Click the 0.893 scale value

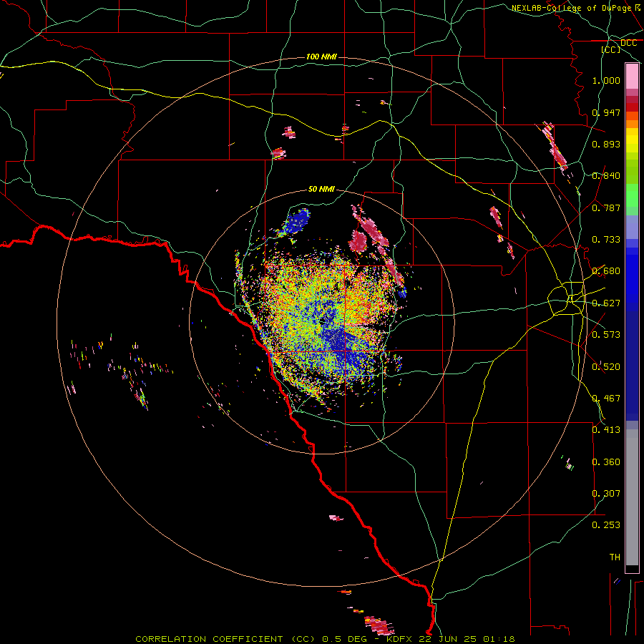[606, 144]
